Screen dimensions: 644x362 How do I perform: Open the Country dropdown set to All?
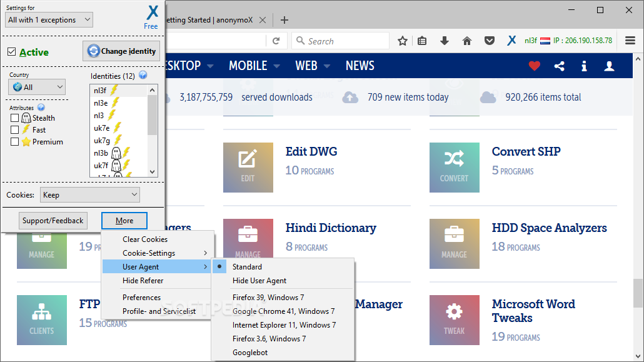coord(38,87)
